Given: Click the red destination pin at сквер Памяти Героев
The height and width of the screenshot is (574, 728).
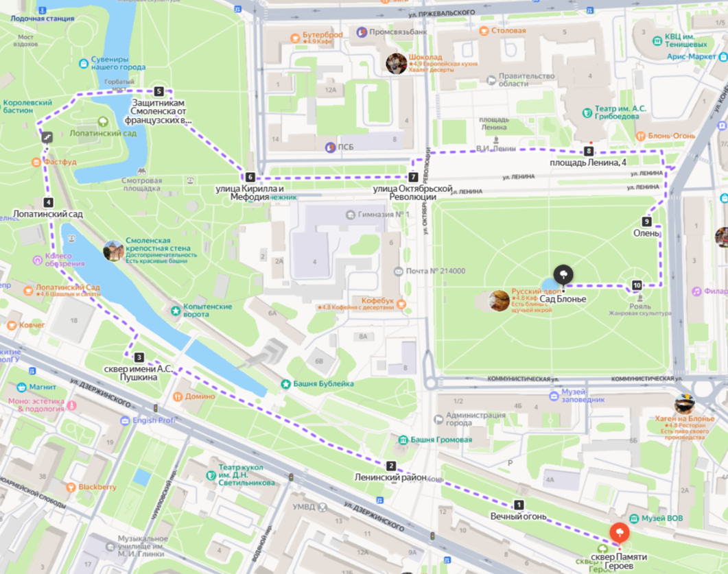Looking at the screenshot, I should pyautogui.click(x=620, y=532).
